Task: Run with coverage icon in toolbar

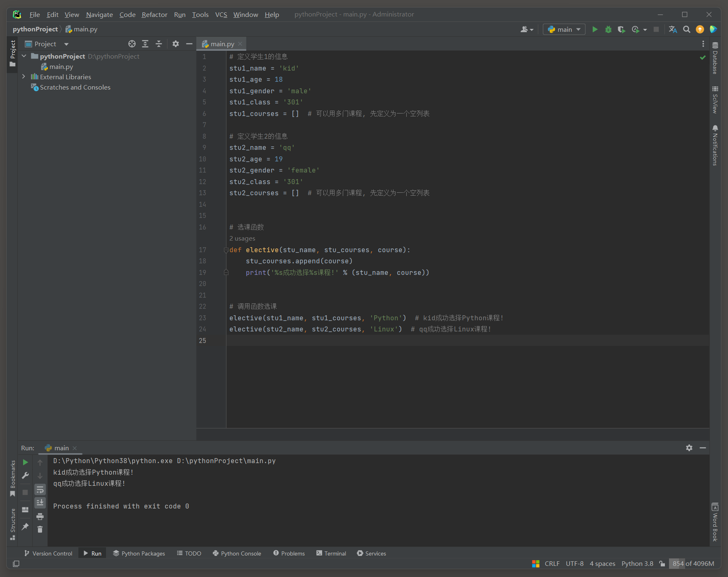Action: 621,29
